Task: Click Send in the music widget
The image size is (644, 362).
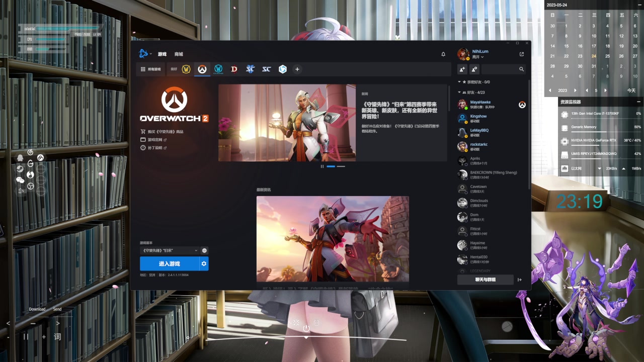Action: [57, 309]
